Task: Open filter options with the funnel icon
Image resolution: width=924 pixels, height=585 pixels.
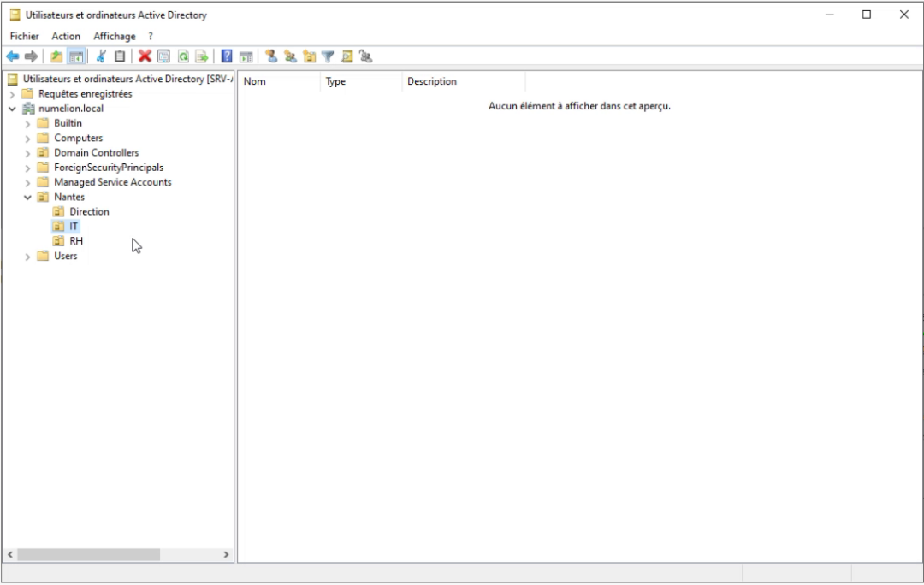Action: tap(329, 56)
